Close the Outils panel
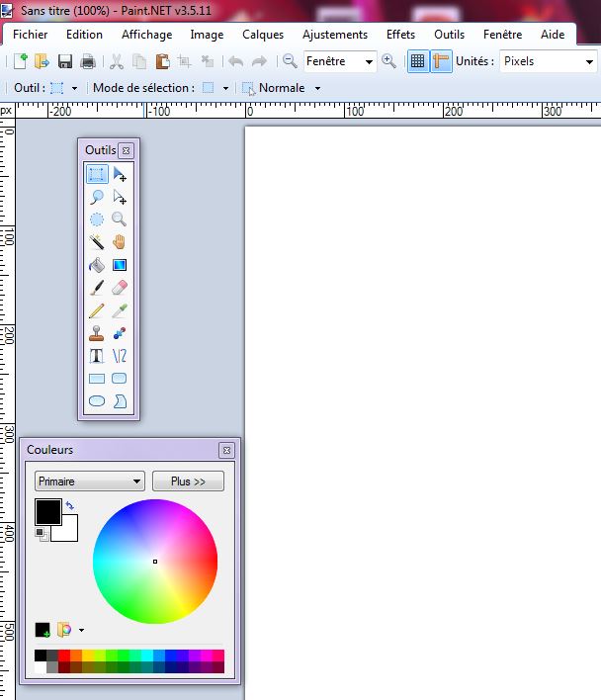 point(127,150)
